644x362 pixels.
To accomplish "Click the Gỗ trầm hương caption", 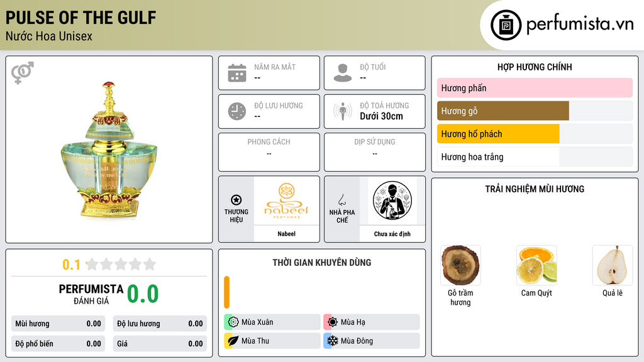I will (460, 297).
